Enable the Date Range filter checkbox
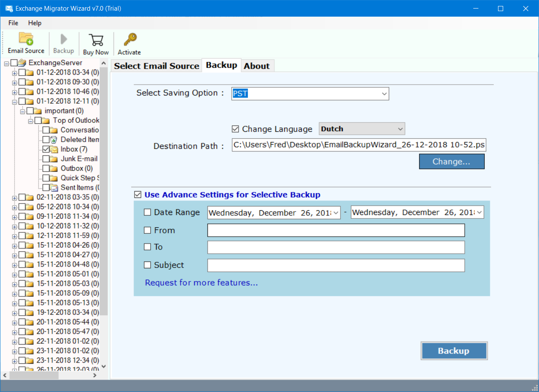The height and width of the screenshot is (392, 539). coord(147,212)
